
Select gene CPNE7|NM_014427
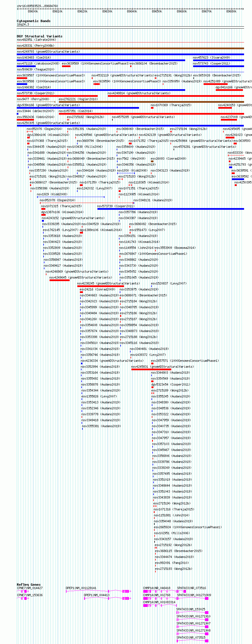[30, 588]
